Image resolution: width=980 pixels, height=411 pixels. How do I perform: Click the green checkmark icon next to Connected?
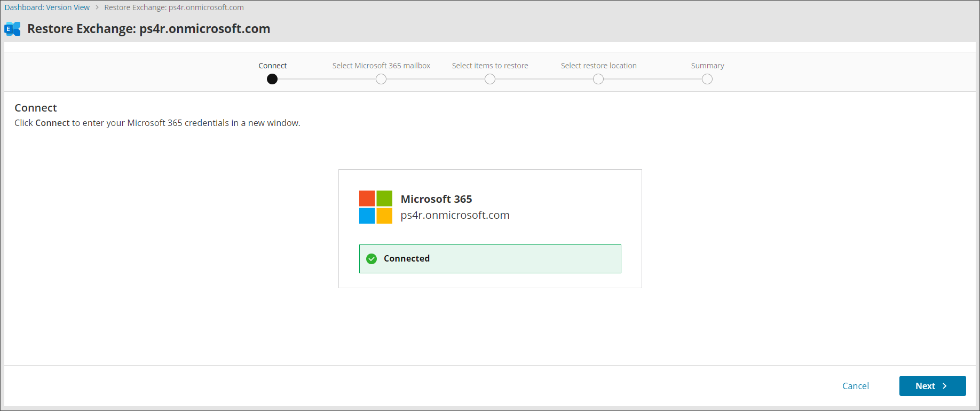[x=372, y=259]
